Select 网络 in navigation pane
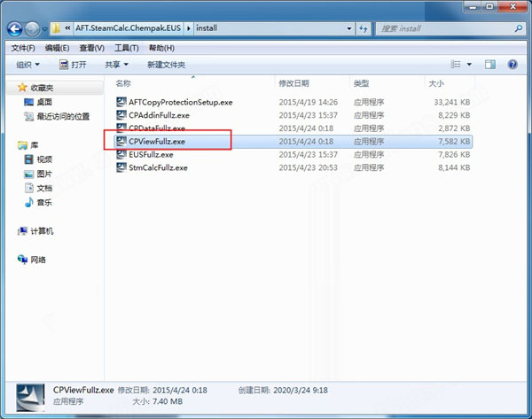This screenshot has height=419, width=532. point(38,260)
